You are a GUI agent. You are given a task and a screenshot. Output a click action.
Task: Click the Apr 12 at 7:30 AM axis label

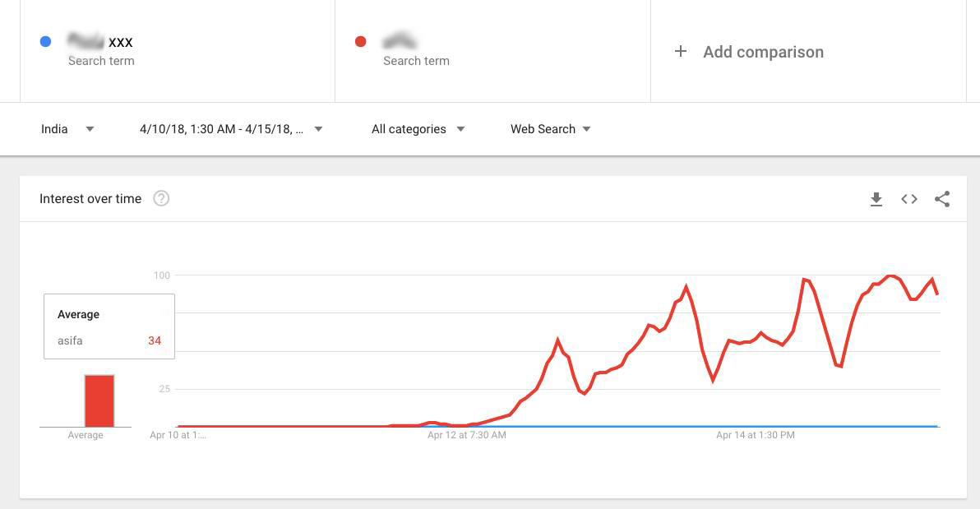tap(466, 435)
